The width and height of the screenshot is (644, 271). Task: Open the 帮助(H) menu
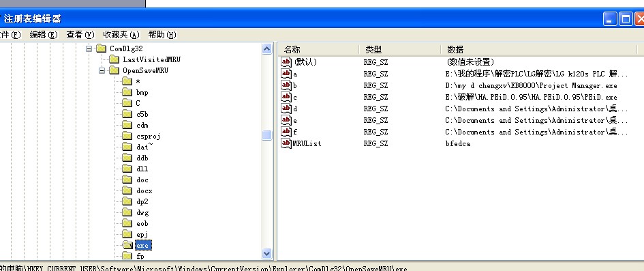pos(162,35)
